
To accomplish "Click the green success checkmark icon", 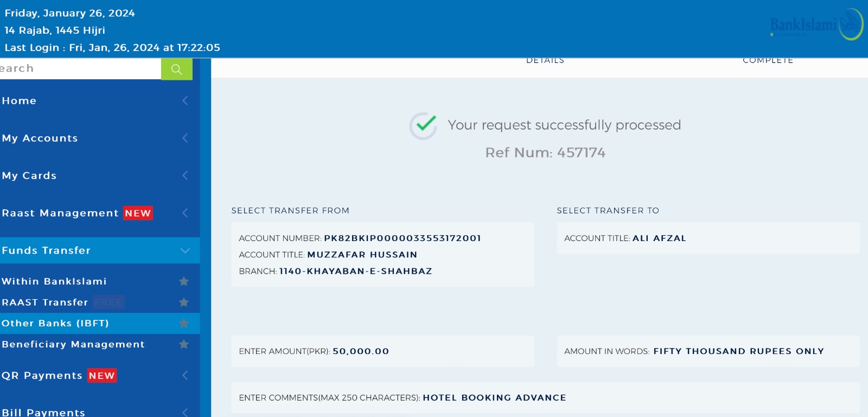I will (x=424, y=125).
